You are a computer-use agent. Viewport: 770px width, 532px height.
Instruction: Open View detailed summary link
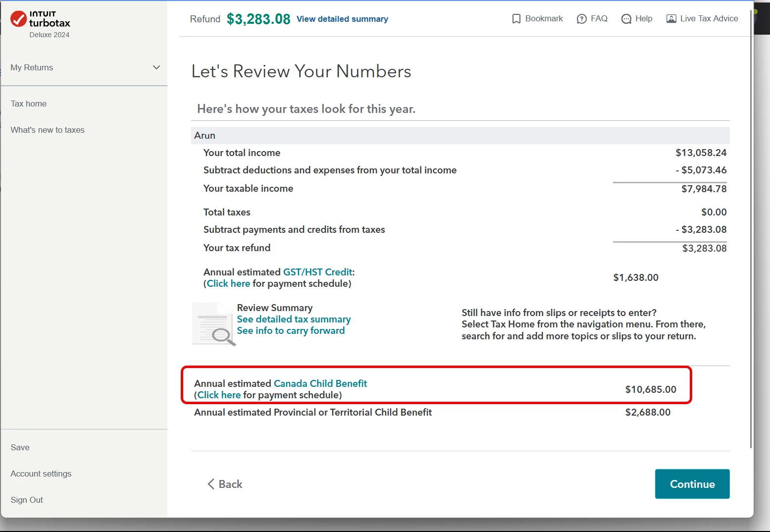(342, 19)
